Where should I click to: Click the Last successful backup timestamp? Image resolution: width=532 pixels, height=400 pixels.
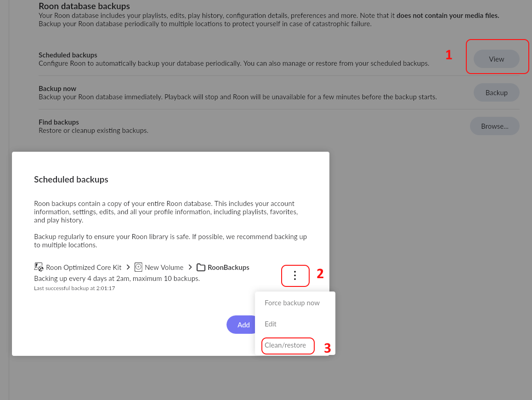tap(74, 288)
